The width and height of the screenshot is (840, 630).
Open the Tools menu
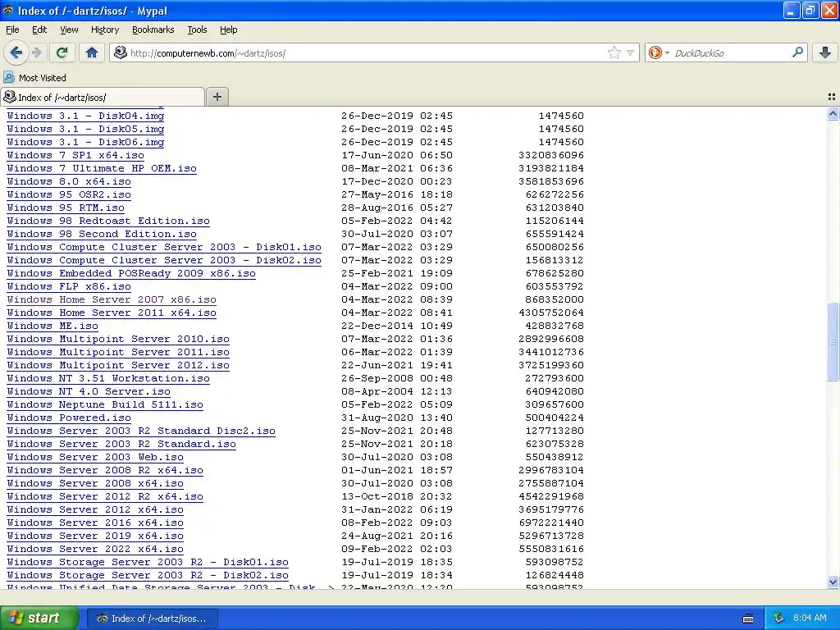point(197,30)
